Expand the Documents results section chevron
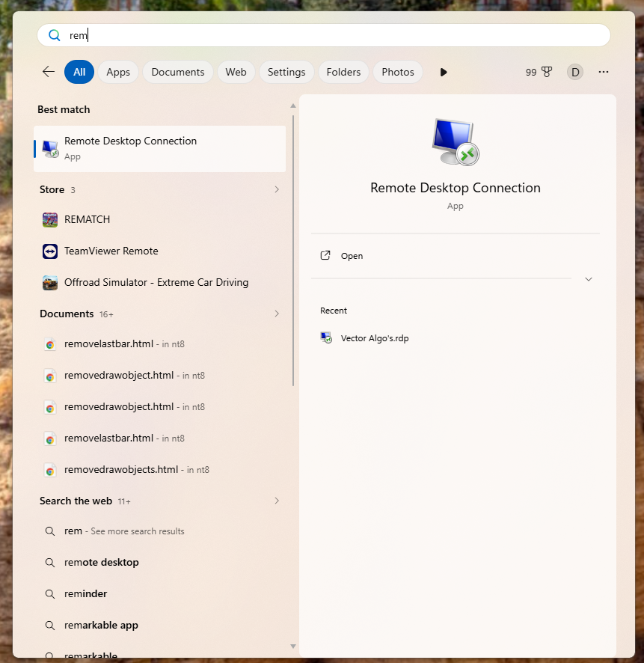This screenshot has height=663, width=644. pyautogui.click(x=276, y=314)
